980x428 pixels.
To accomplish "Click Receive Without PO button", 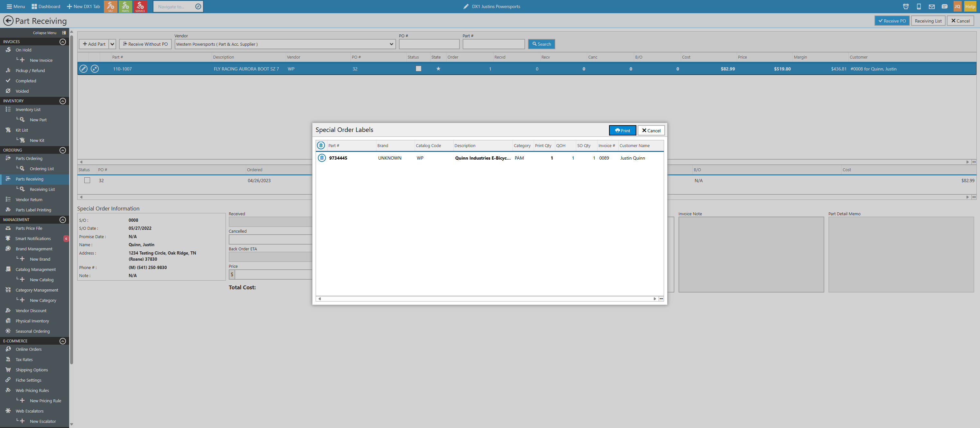I will coord(145,44).
